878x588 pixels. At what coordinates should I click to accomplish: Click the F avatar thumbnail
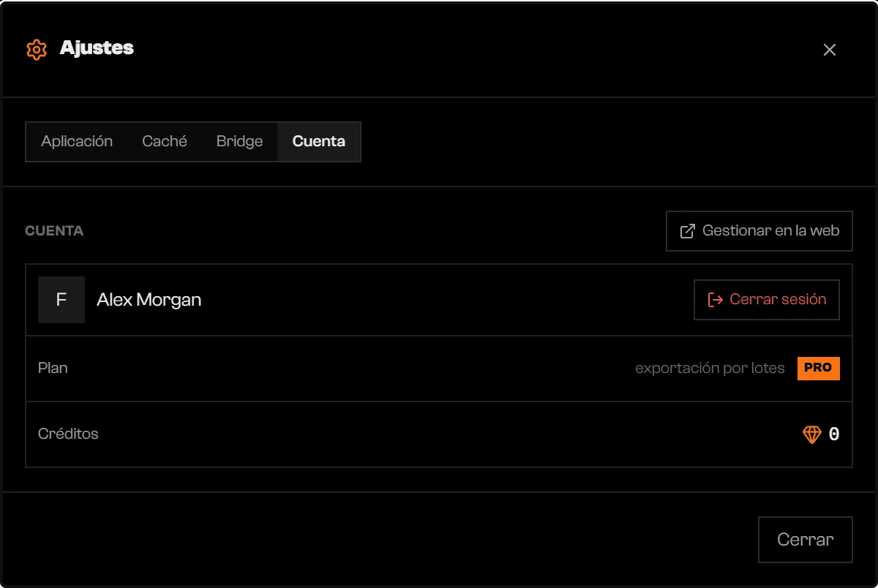61,300
